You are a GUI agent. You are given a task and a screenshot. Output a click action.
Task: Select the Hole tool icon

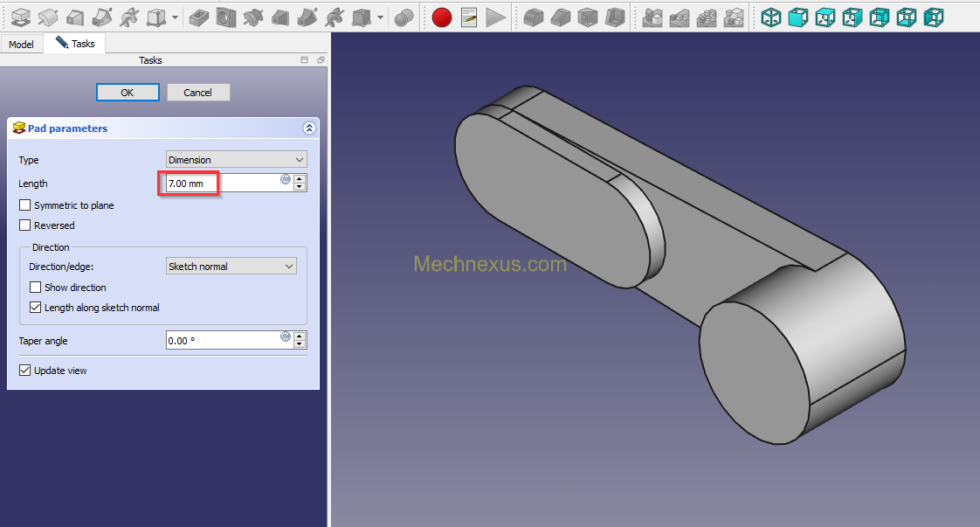pyautogui.click(x=225, y=17)
